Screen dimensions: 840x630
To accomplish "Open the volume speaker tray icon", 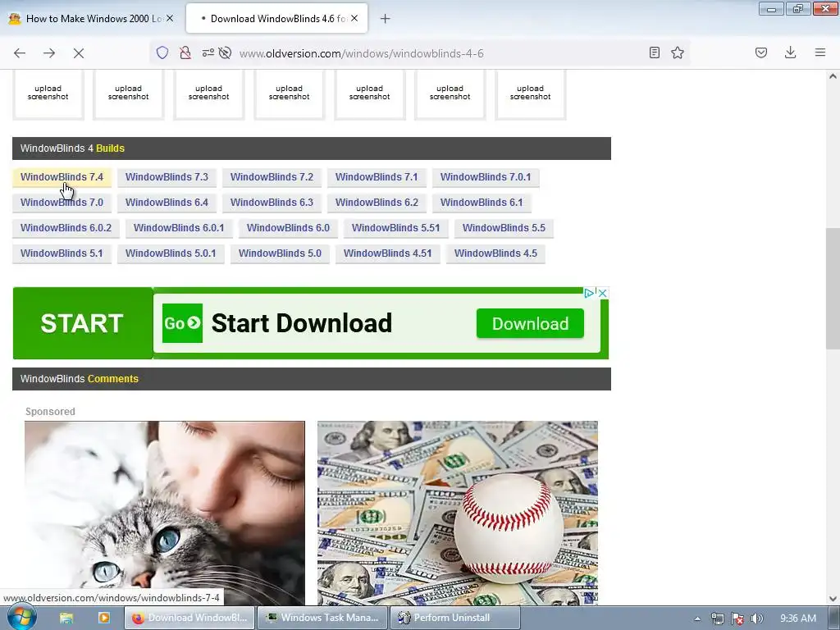I will [x=757, y=619].
